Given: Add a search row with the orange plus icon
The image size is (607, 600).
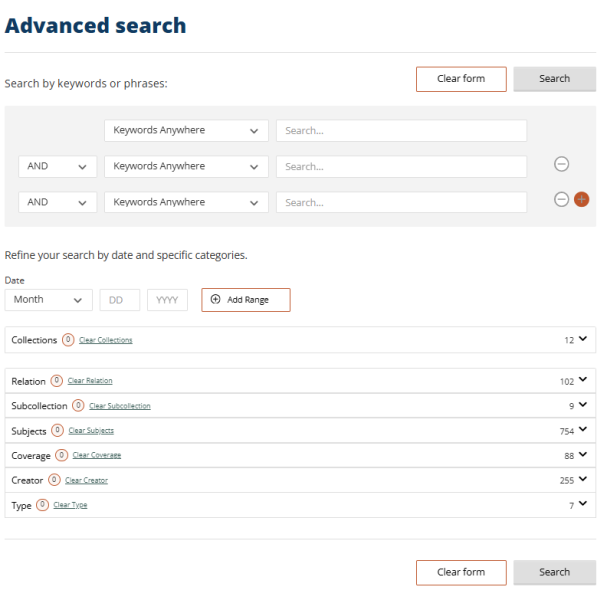Looking at the screenshot, I should click(x=581, y=200).
